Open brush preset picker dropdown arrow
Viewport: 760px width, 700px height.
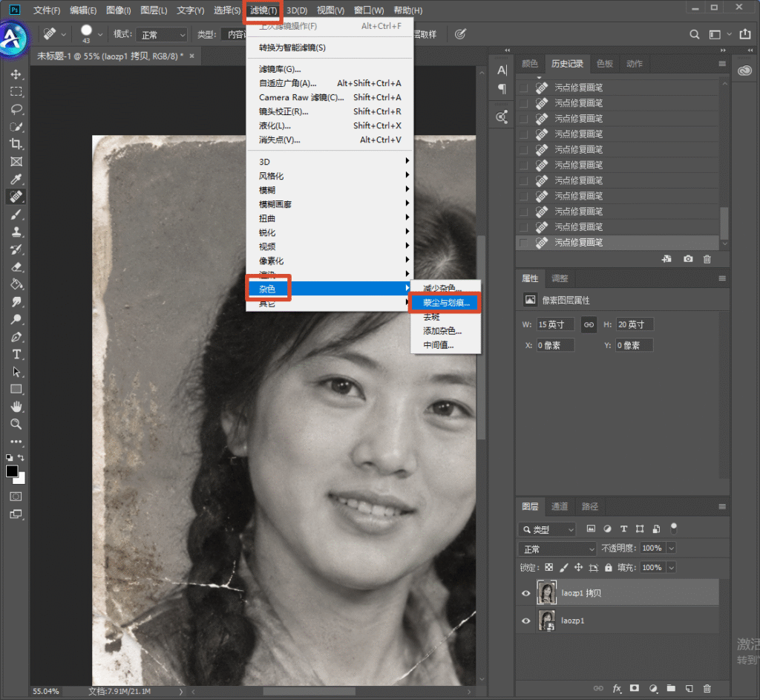point(100,34)
